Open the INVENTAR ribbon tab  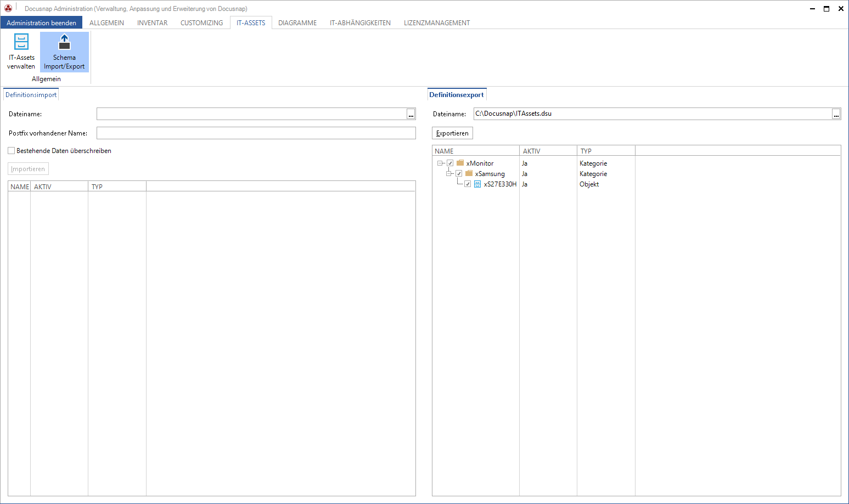coord(152,23)
